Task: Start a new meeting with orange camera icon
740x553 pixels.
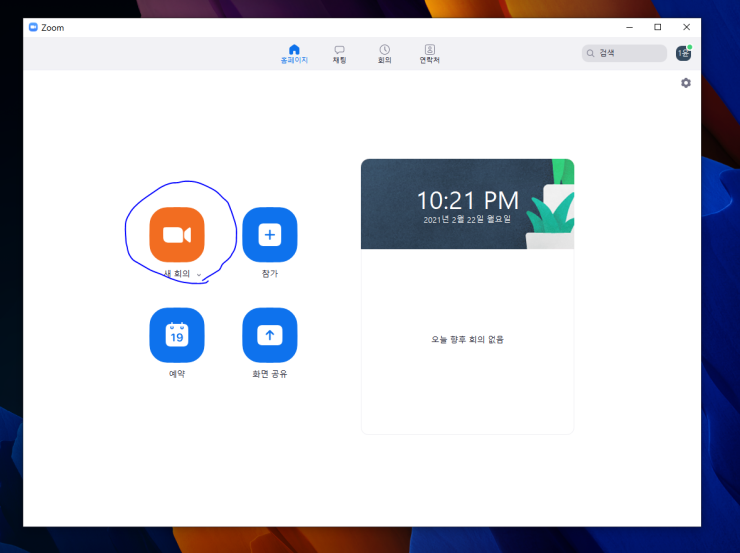Action: click(x=177, y=235)
